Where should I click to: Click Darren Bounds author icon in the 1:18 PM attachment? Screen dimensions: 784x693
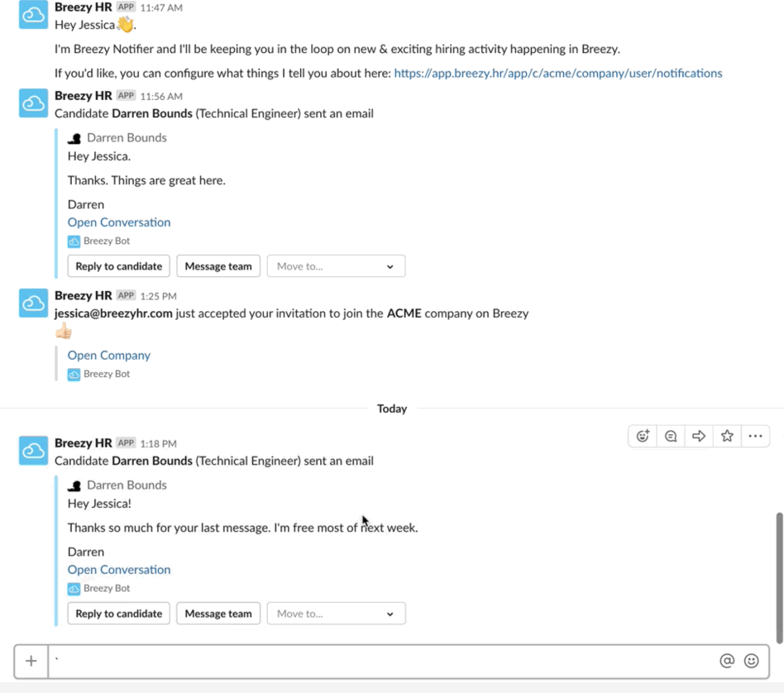point(74,485)
